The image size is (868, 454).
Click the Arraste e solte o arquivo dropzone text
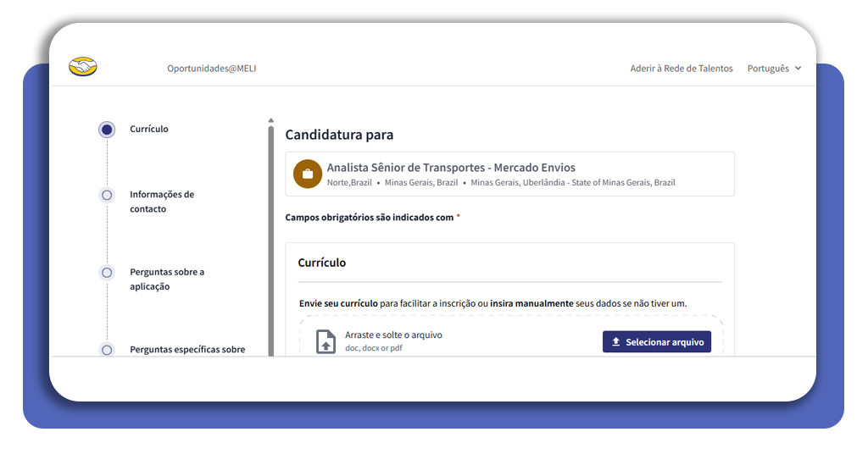(393, 335)
